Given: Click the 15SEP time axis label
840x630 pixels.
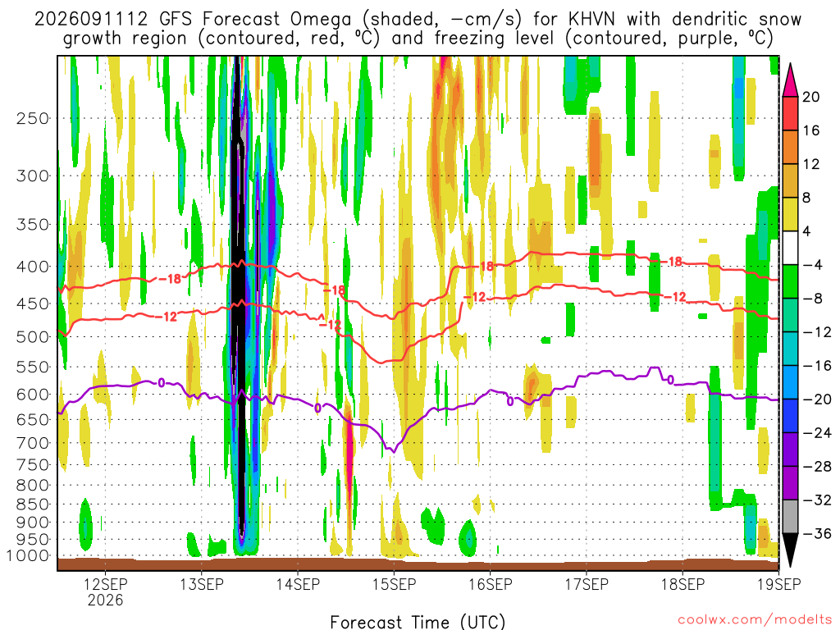Looking at the screenshot, I should tap(394, 584).
